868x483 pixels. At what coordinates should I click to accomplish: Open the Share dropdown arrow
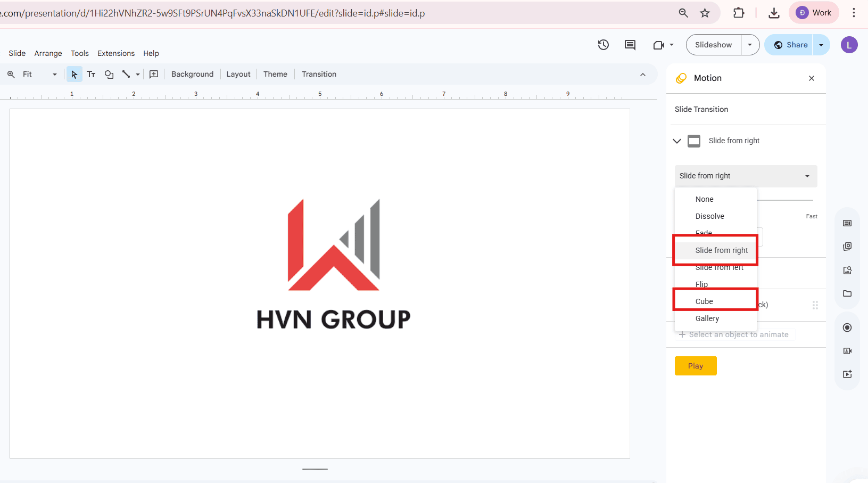[x=821, y=45]
